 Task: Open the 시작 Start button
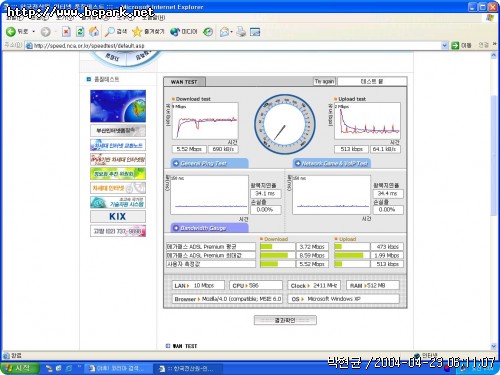(20, 368)
